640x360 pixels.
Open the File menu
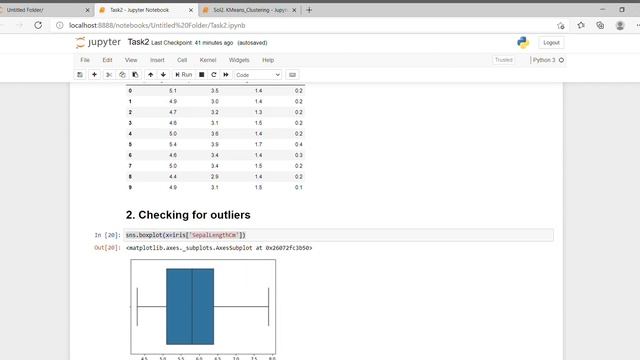(85, 60)
